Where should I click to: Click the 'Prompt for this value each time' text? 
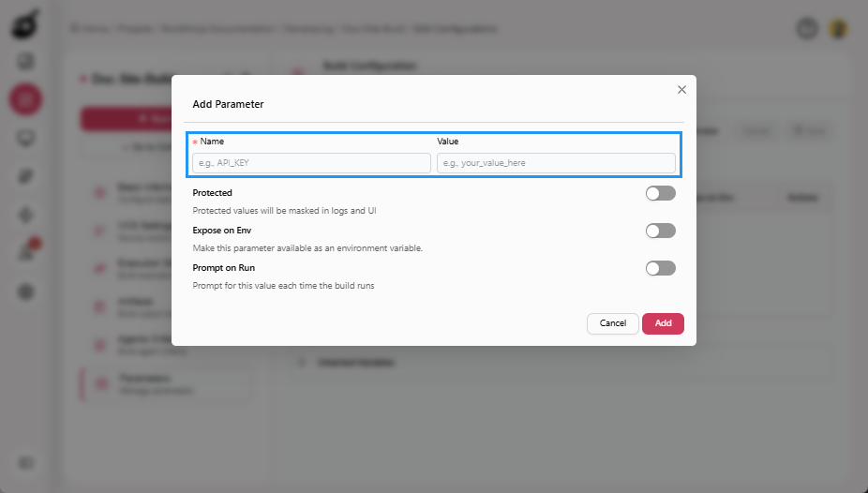(x=283, y=286)
